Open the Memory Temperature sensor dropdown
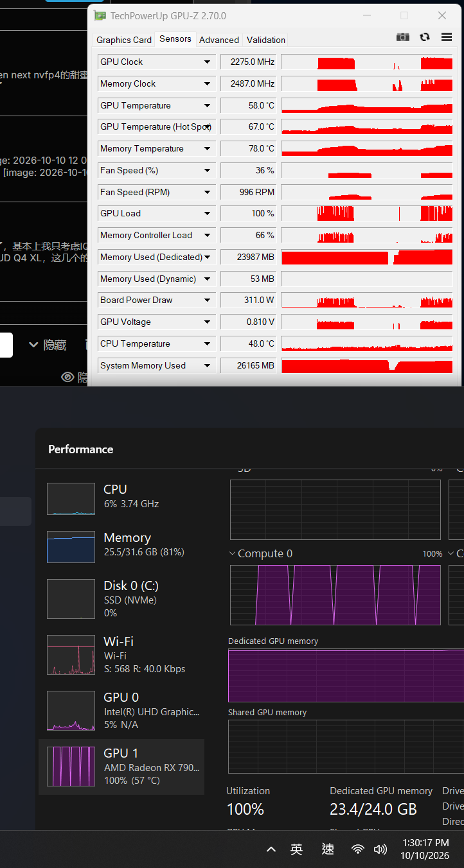 [208, 148]
